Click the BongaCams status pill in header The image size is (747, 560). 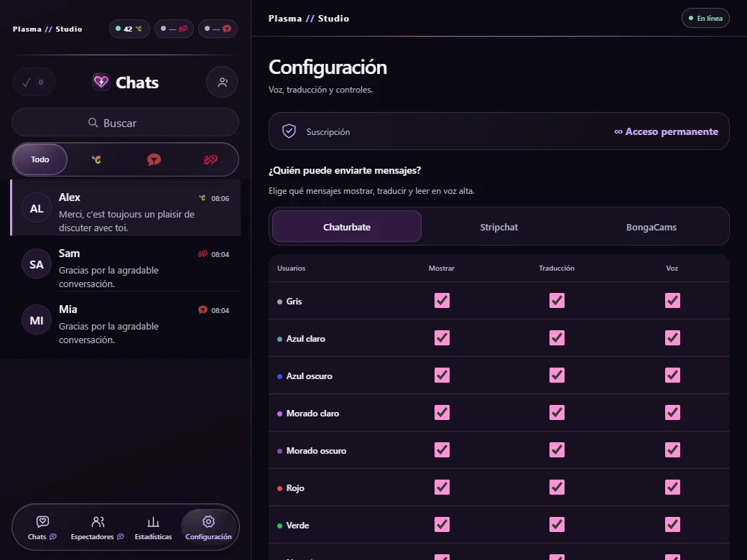174,29
